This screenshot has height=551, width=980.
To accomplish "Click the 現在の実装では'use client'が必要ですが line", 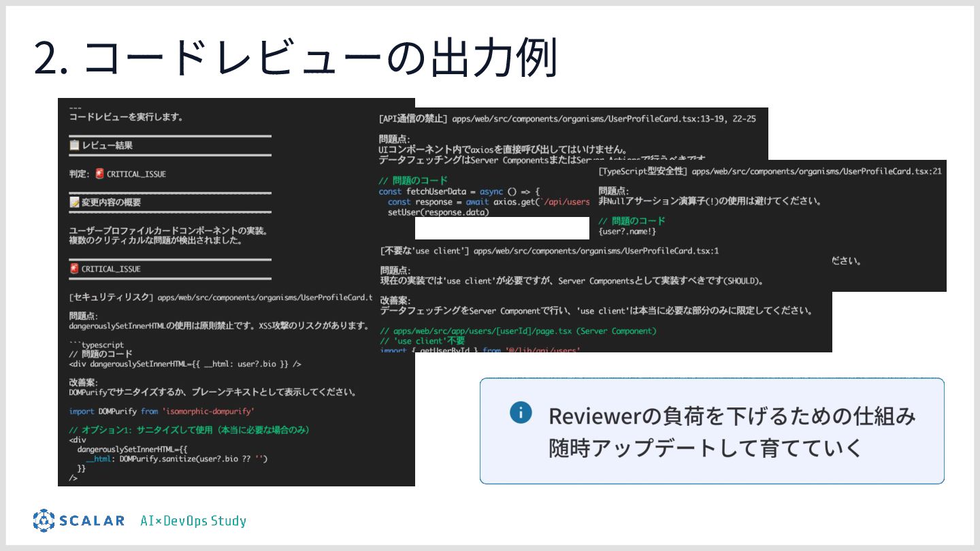I will (x=572, y=281).
